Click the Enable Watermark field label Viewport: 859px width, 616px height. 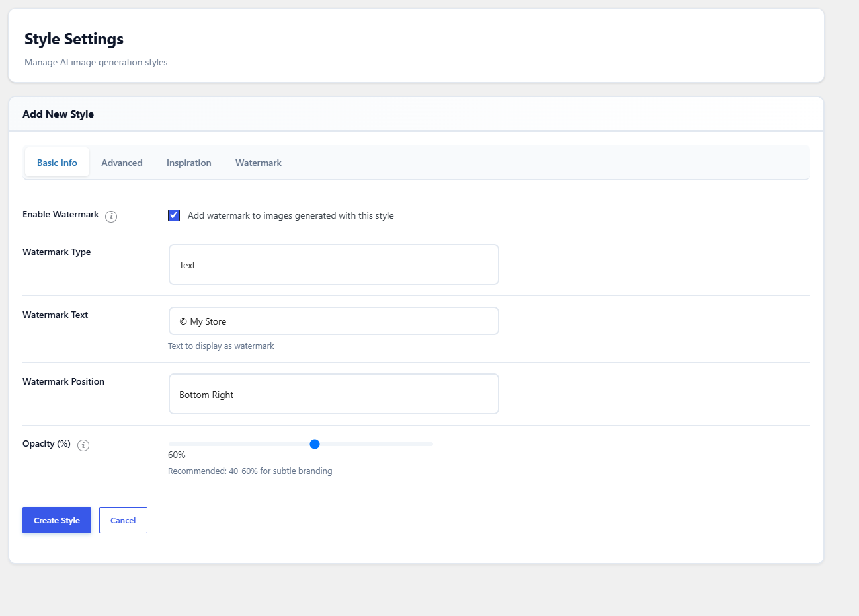coord(60,214)
